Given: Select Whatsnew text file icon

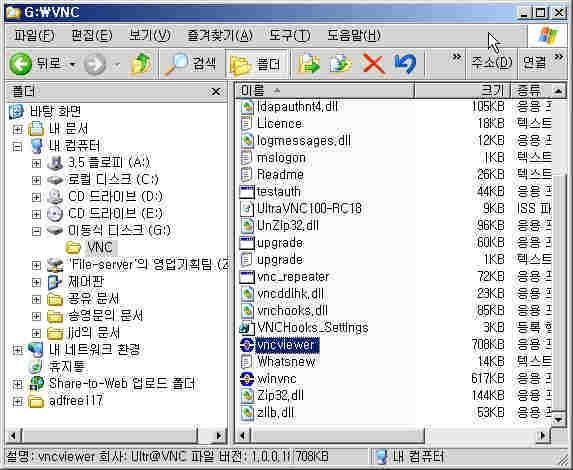Looking at the screenshot, I should (x=247, y=362).
